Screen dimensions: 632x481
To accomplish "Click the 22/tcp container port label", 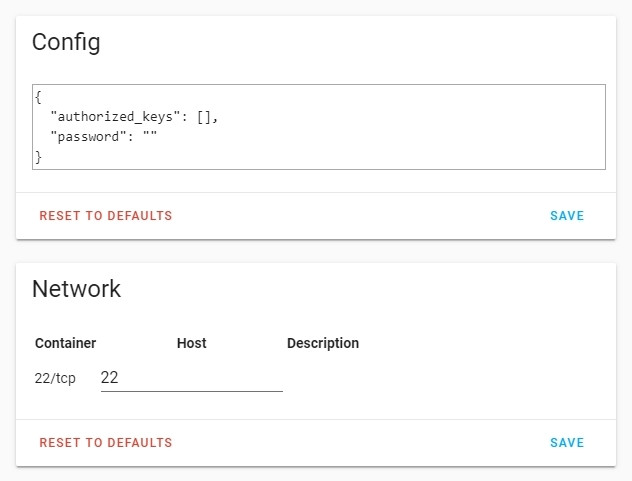I will pyautogui.click(x=55, y=379).
